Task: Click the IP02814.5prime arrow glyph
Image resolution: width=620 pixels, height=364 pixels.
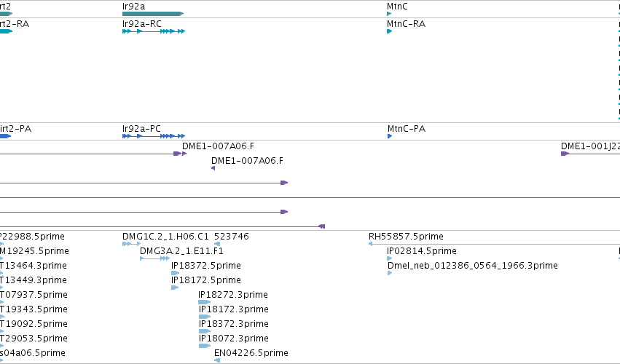Action: (390, 258)
